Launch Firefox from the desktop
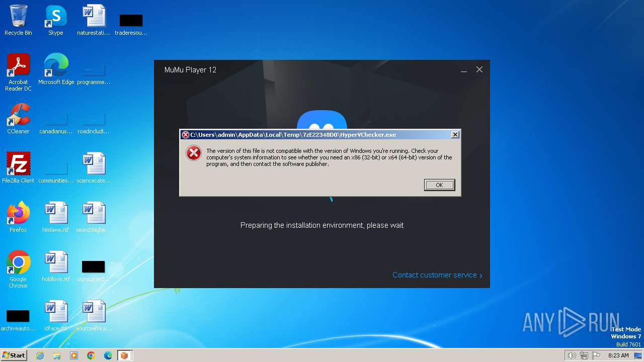 click(18, 217)
